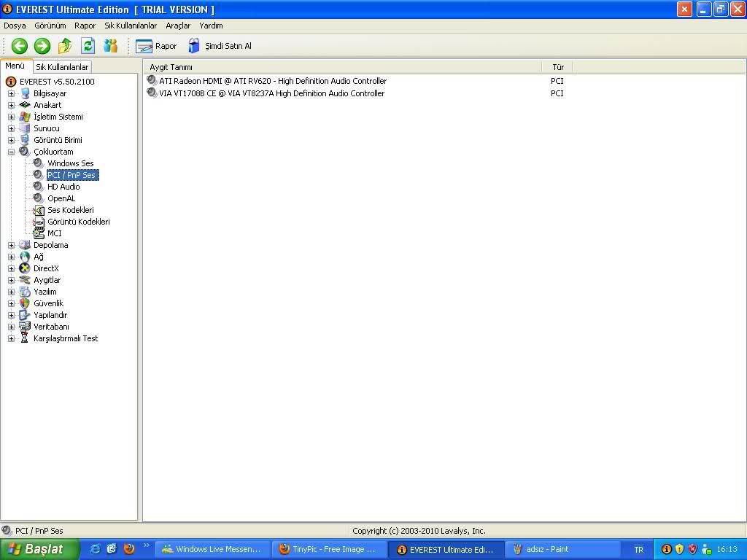Open the Yardım menu

[x=211, y=26]
